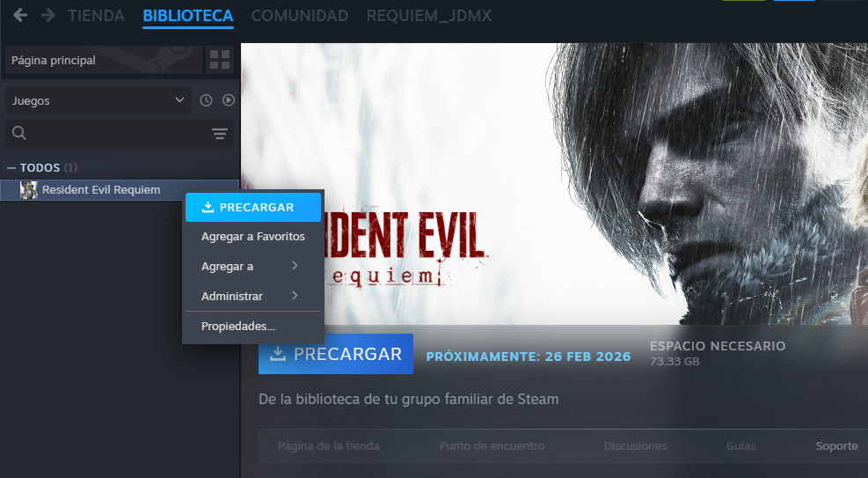This screenshot has height=478, width=868.
Task: Open Propiedades... from context menu
Action: point(237,326)
